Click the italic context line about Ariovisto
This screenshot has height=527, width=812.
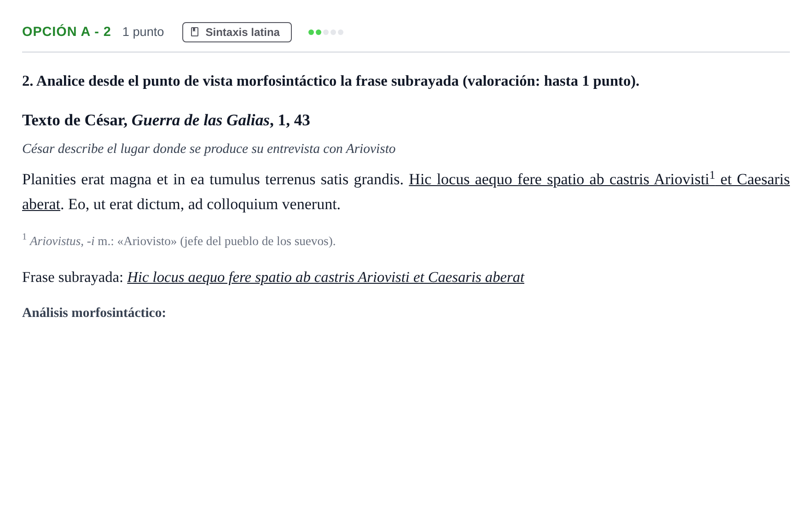point(209,149)
